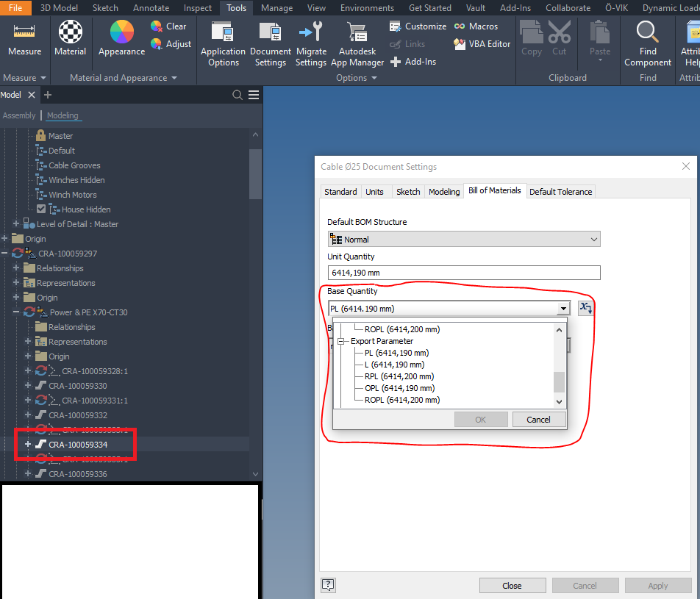Image resolution: width=700 pixels, height=599 pixels.
Task: Click the parameter selection button beside Base Quantity
Action: point(585,307)
